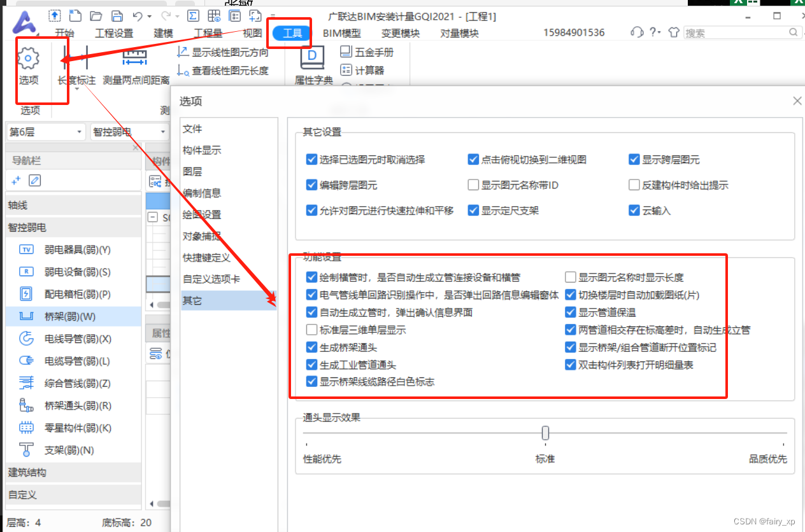
Task: Select 桥架通头(弱)(R) in navigation tree
Action: click(x=73, y=405)
